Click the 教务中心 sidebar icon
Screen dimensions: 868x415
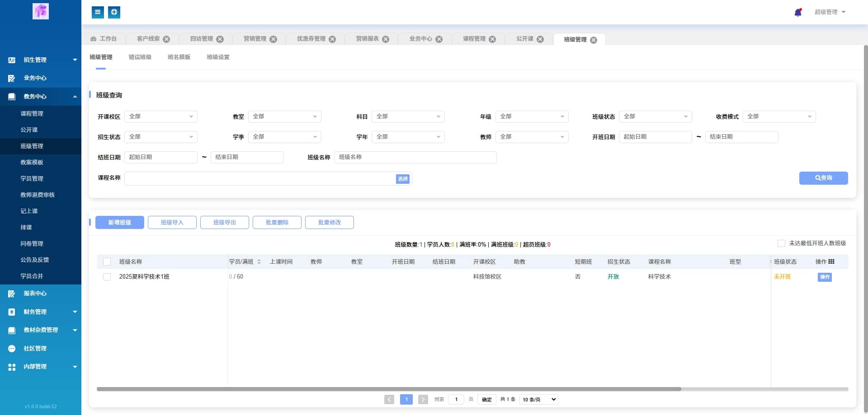12,97
